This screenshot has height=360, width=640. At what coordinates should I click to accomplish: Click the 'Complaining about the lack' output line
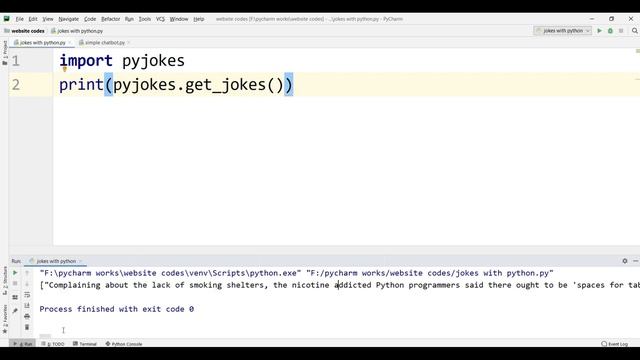(x=340, y=285)
